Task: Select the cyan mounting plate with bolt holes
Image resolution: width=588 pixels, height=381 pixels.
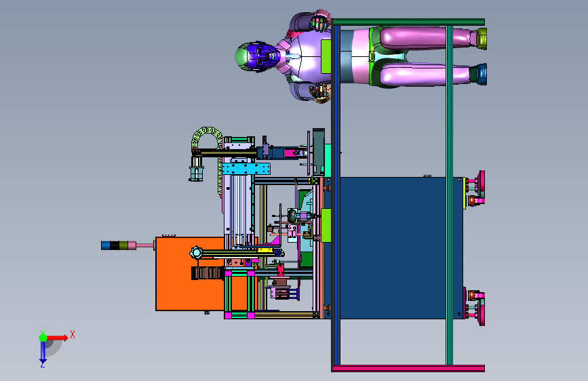Action: [246, 169]
